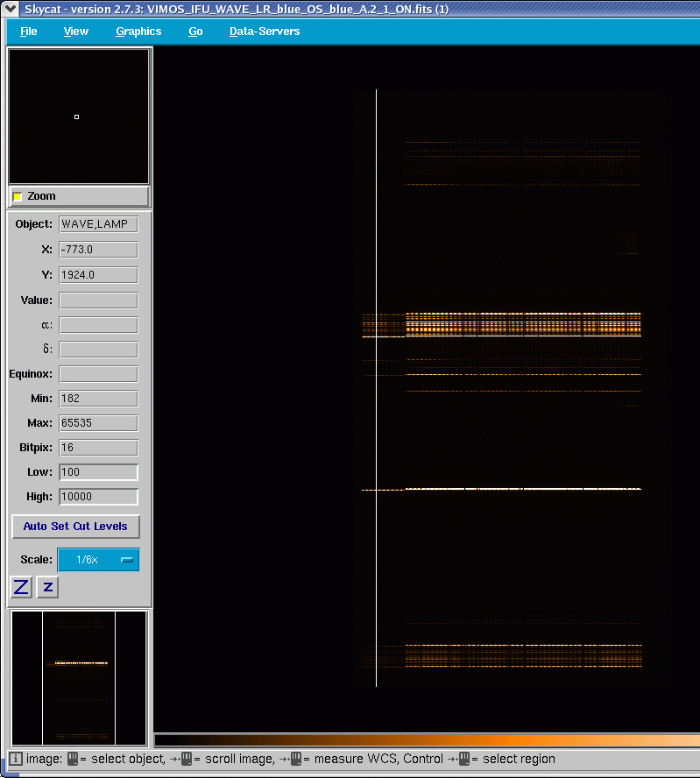Click the X coordinate field
Image resolution: width=700 pixels, height=778 pixels.
98,250
